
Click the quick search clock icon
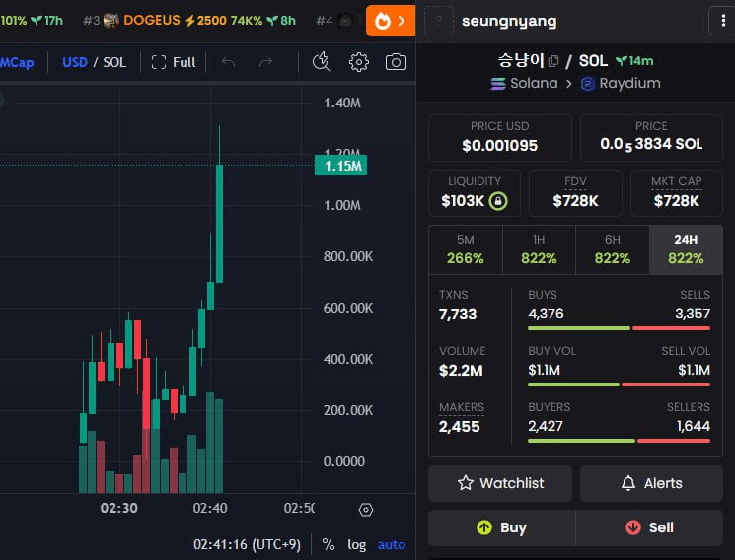[x=321, y=62]
